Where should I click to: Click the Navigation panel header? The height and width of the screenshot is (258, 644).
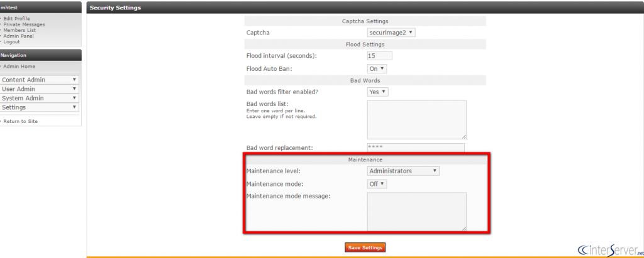click(41, 55)
